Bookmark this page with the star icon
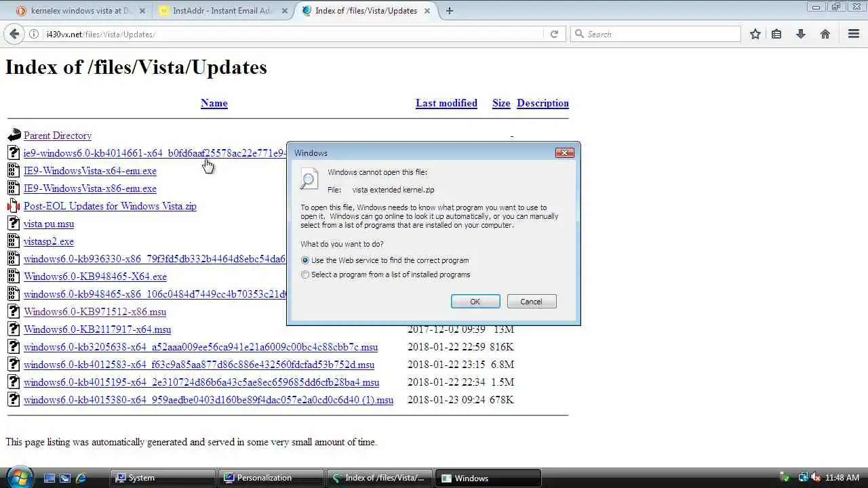Image resolution: width=868 pixels, height=488 pixels. [755, 34]
